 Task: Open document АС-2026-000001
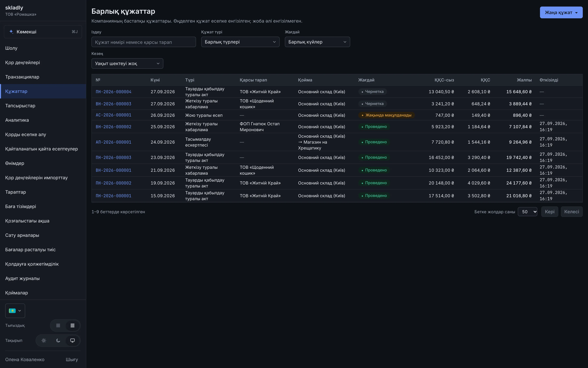[114, 115]
